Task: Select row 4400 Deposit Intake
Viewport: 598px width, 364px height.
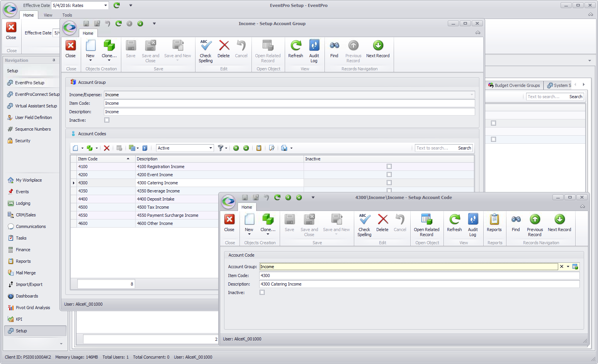Action: 144,199
